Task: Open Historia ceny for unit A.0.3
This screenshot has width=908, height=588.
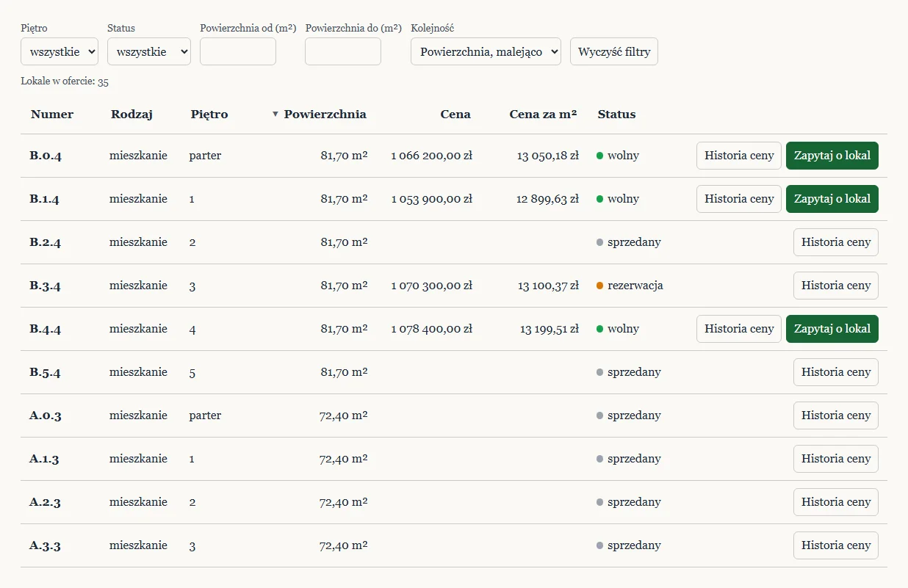Action: pyautogui.click(x=836, y=415)
